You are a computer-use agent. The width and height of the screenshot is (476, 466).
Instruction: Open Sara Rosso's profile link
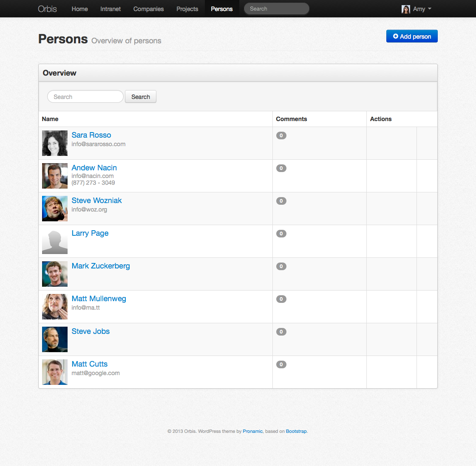tap(91, 135)
